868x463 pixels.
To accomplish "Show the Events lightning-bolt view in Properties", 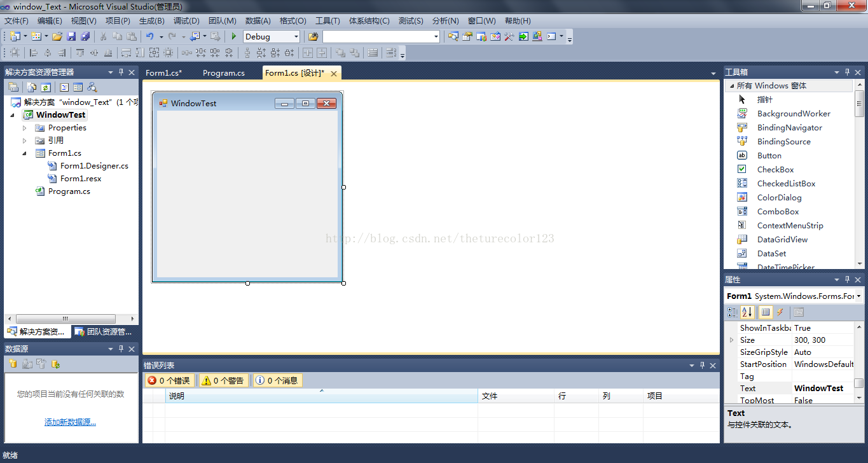I will tap(780, 312).
